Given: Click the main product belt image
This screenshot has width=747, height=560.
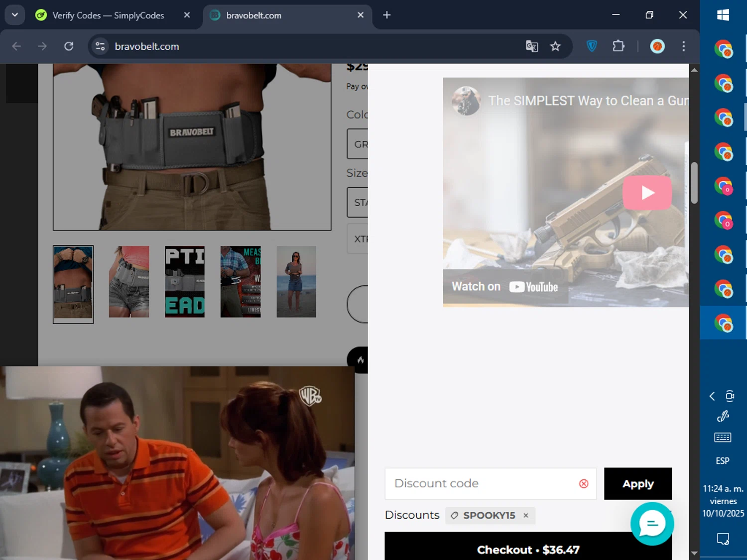Looking at the screenshot, I should [192, 147].
